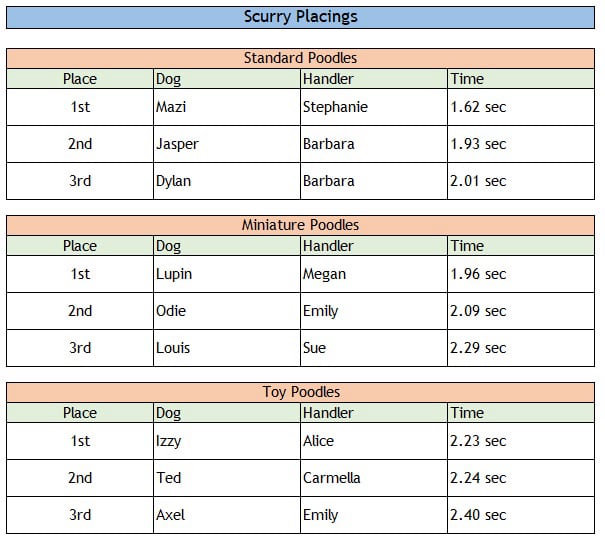Select handler Stephanie's cell

[373, 107]
